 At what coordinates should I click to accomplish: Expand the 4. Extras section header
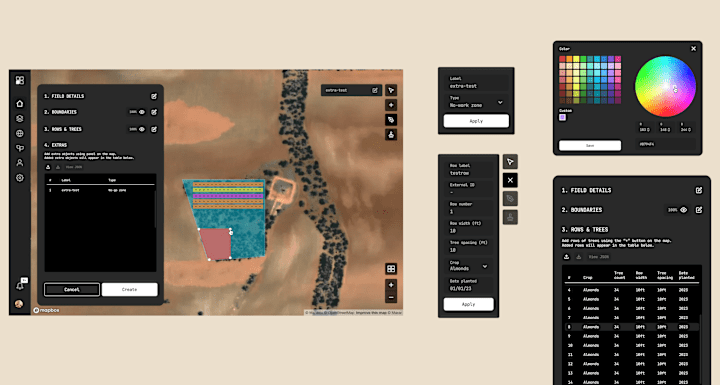point(56,145)
